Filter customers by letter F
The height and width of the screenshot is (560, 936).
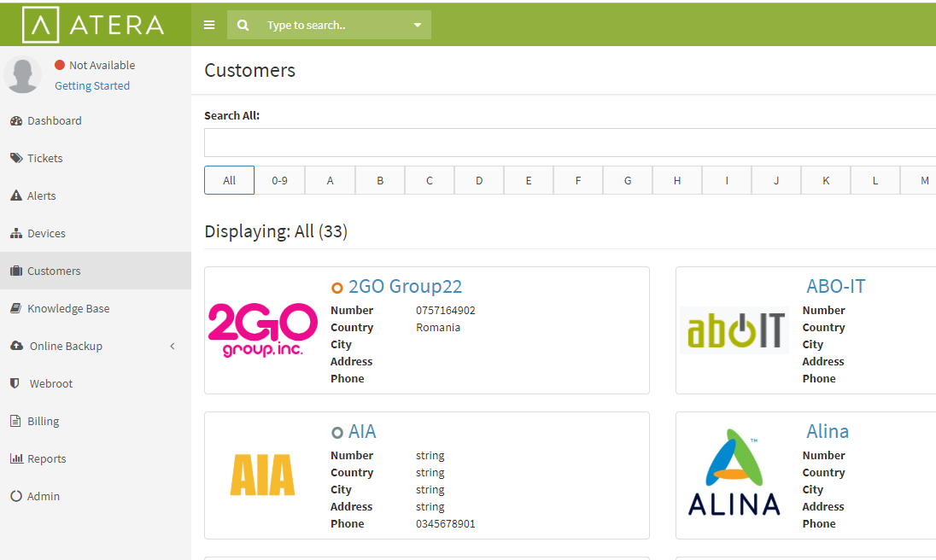pyautogui.click(x=578, y=180)
